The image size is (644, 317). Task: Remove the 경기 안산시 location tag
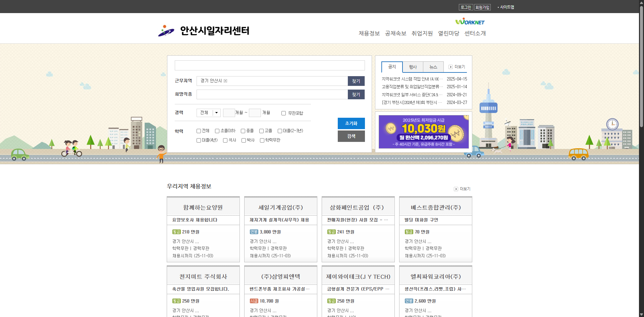[x=226, y=81]
